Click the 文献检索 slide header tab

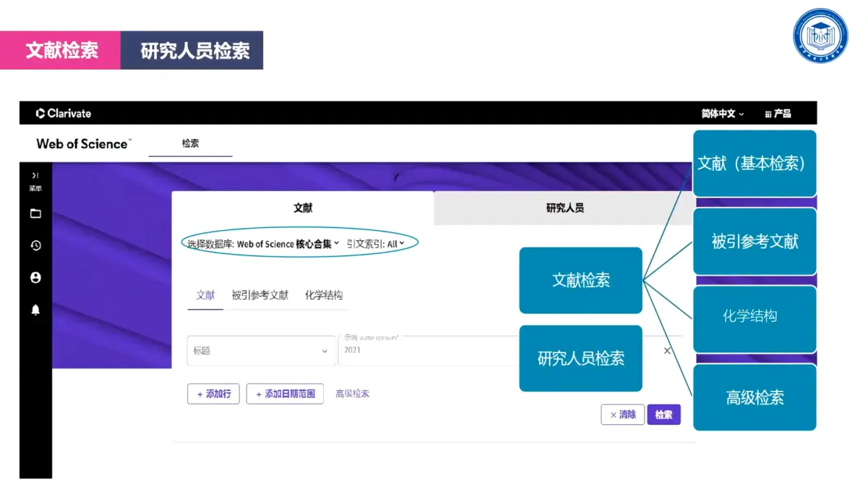[x=60, y=50]
